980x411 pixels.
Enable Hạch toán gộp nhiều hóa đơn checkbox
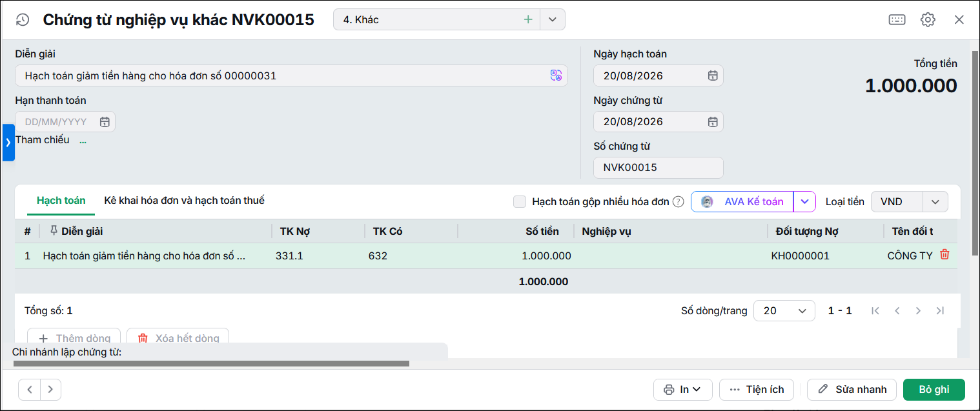[520, 202]
